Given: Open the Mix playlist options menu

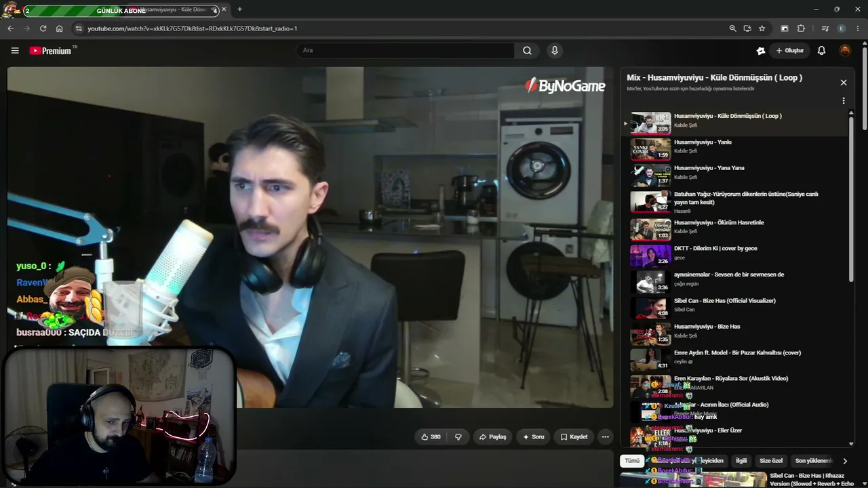Looking at the screenshot, I should pyautogui.click(x=844, y=101).
